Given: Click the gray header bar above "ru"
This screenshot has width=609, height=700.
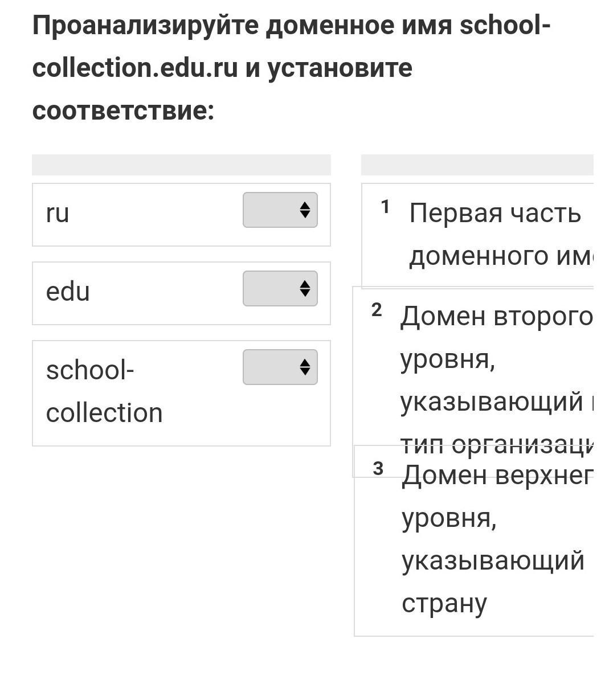Looking at the screenshot, I should [181, 165].
